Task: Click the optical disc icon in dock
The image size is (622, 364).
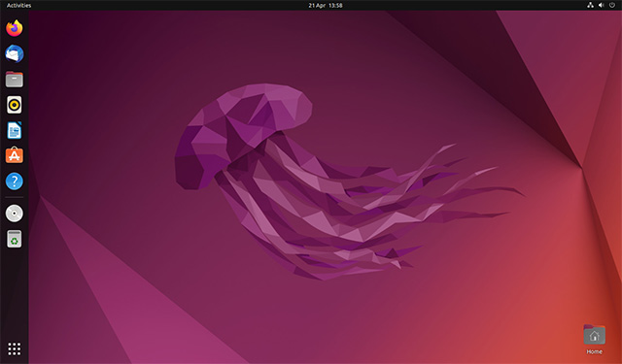Action: [15, 214]
